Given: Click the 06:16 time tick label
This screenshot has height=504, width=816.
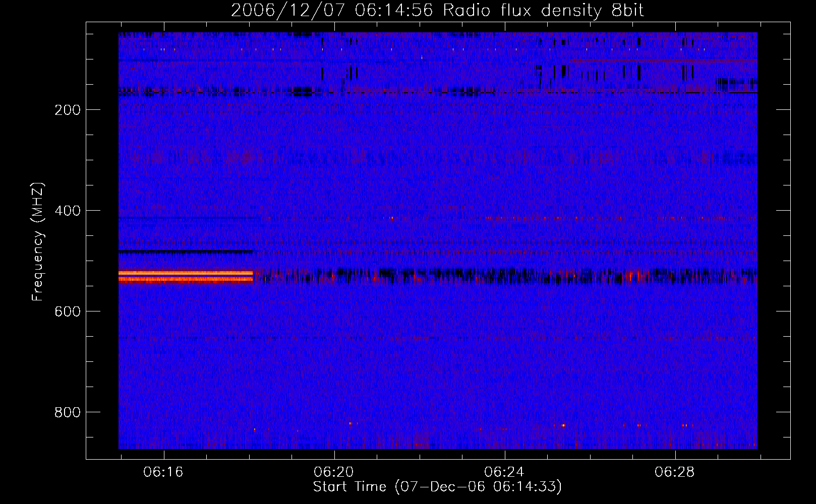Looking at the screenshot, I should click(x=163, y=472).
